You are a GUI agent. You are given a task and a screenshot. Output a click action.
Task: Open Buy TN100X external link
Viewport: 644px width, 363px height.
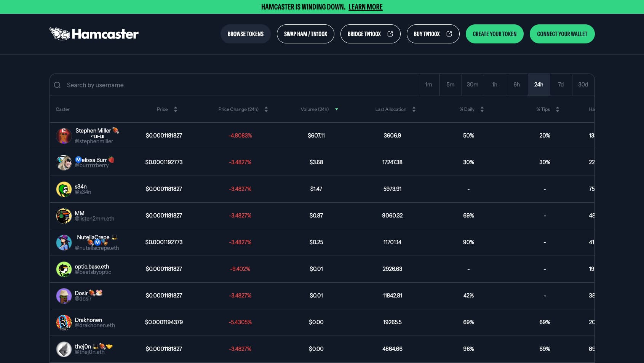coord(433,34)
